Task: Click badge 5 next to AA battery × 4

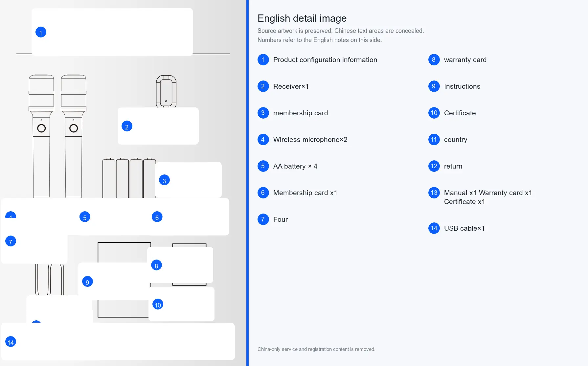Action: coord(263,166)
